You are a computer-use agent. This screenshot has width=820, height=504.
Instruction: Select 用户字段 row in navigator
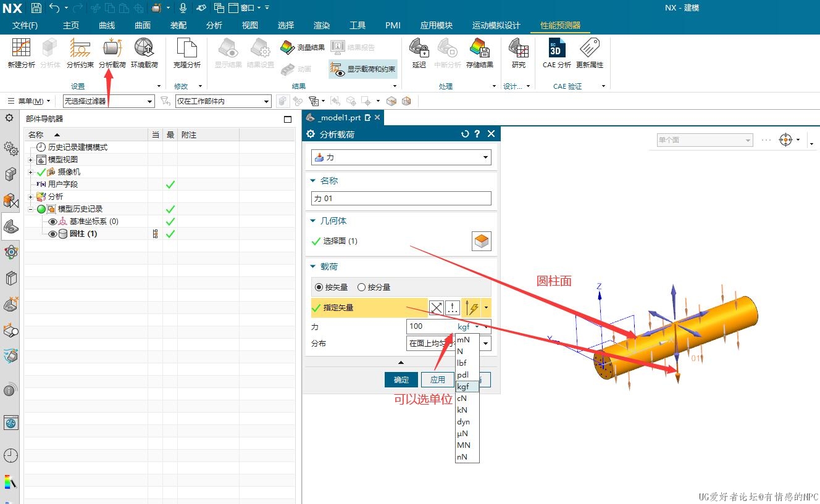point(63,184)
